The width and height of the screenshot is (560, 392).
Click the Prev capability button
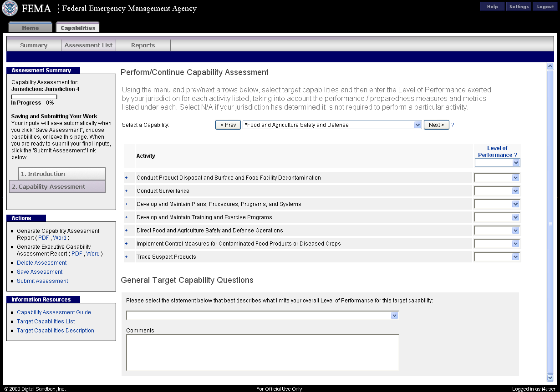point(228,125)
